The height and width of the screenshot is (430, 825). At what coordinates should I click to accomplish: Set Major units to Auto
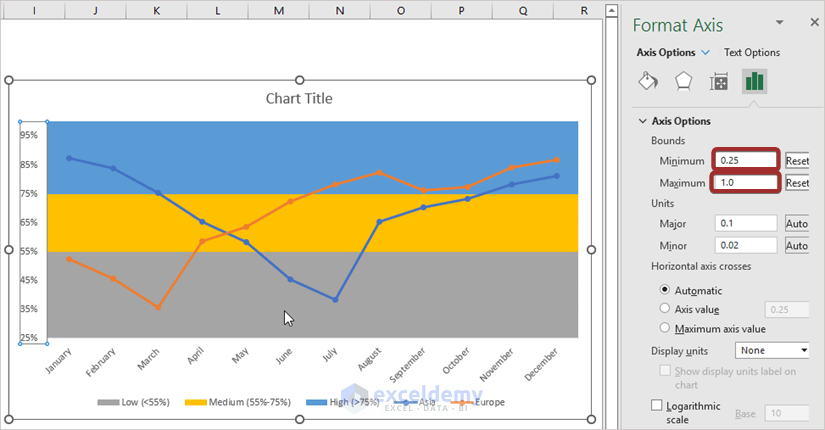click(797, 223)
